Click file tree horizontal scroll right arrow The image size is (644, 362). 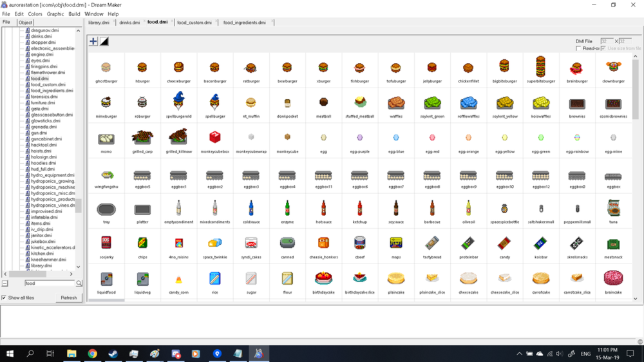pyautogui.click(x=71, y=274)
